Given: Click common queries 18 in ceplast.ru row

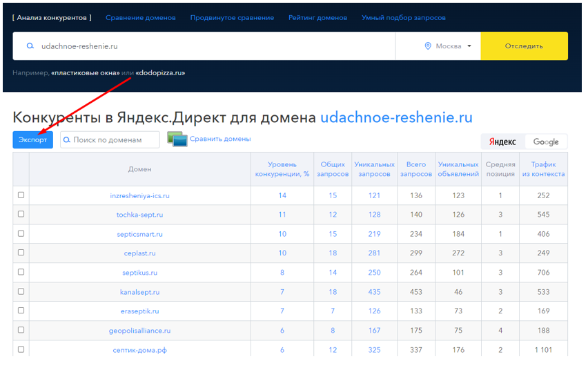Looking at the screenshot, I should pos(333,253).
